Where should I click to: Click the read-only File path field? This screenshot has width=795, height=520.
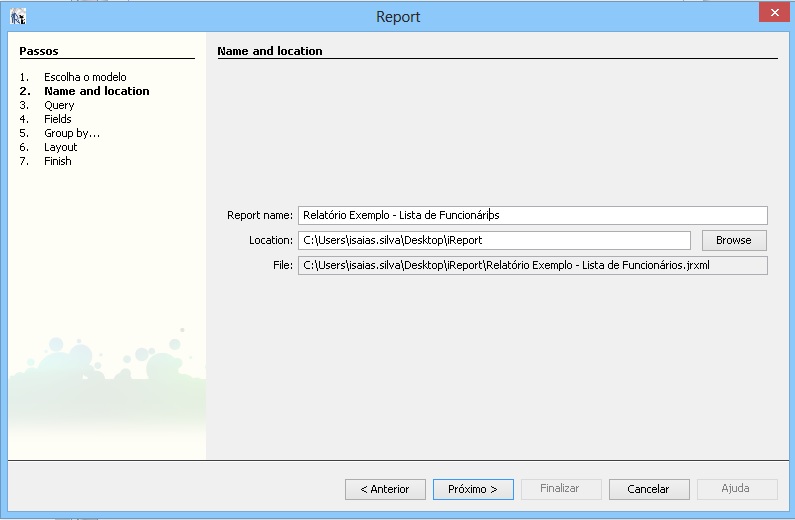[532, 265]
